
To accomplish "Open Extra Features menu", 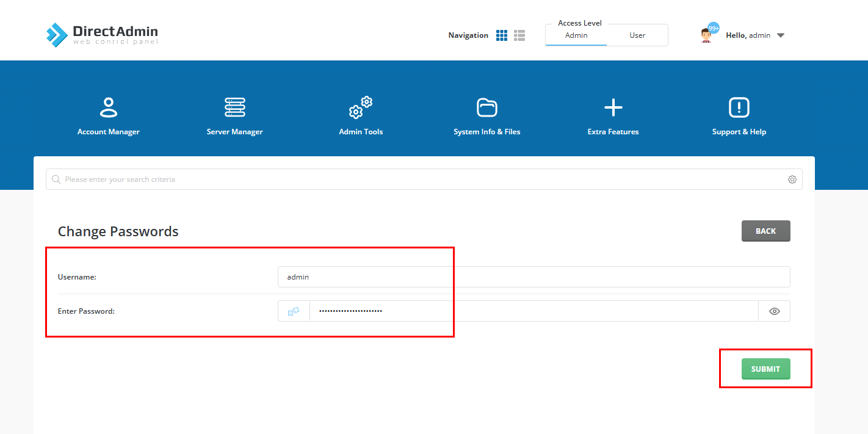I will point(613,116).
